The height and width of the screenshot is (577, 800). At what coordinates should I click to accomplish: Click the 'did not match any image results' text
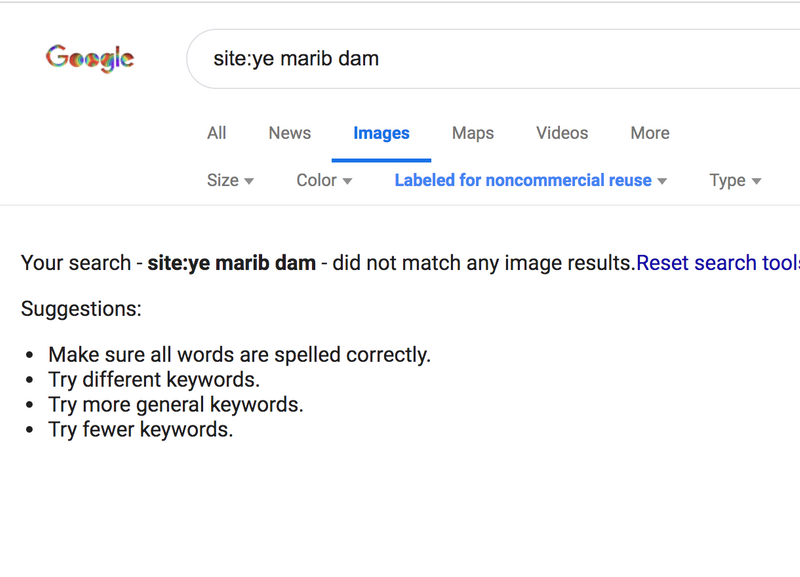(483, 263)
